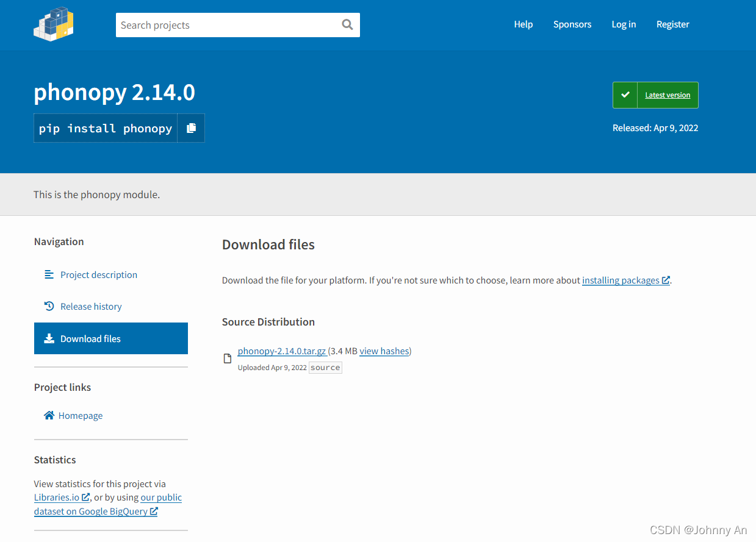Show the view hashes link
Viewport: 756px width, 542px height.
tap(384, 351)
